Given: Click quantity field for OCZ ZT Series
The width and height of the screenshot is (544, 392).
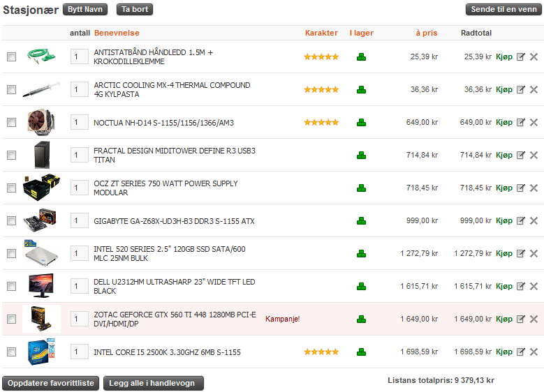Looking at the screenshot, I should click(80, 188).
